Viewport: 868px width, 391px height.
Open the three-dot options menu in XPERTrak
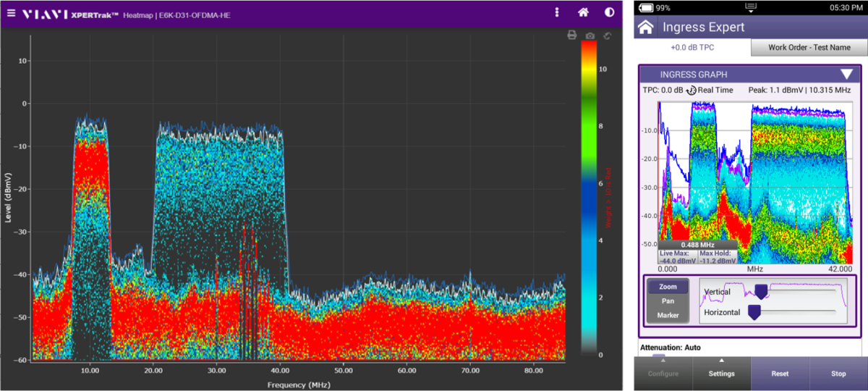click(556, 12)
